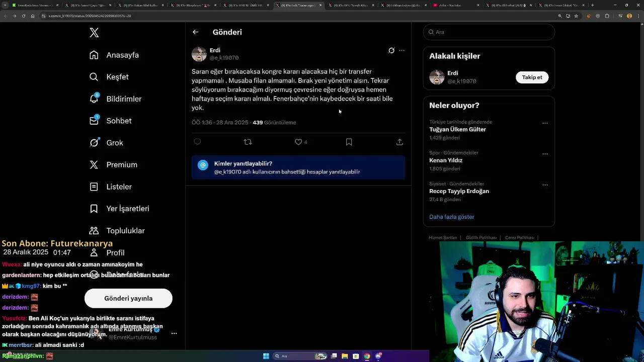Reload the page in browser

(x=23, y=16)
